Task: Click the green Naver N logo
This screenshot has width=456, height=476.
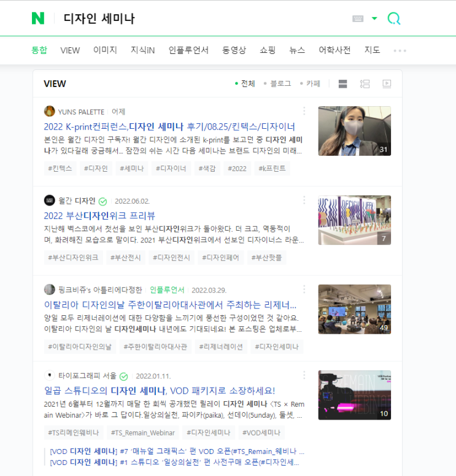Action: [38, 18]
